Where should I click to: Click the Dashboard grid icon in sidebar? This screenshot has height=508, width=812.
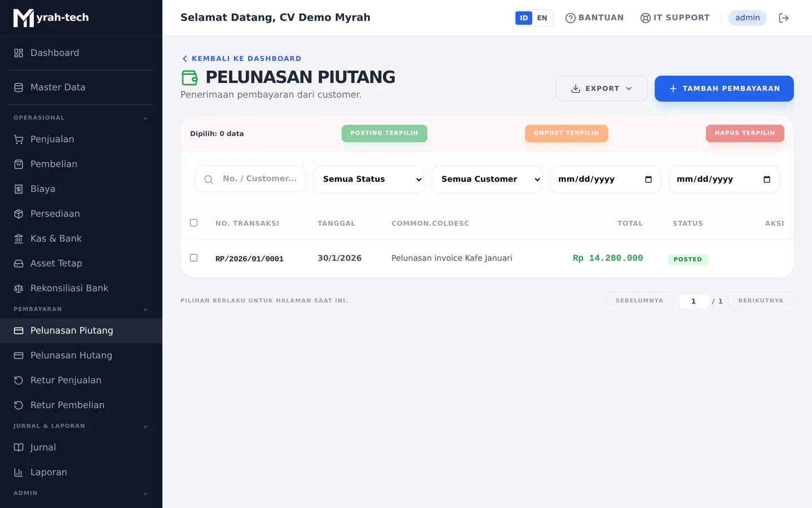coord(19,53)
